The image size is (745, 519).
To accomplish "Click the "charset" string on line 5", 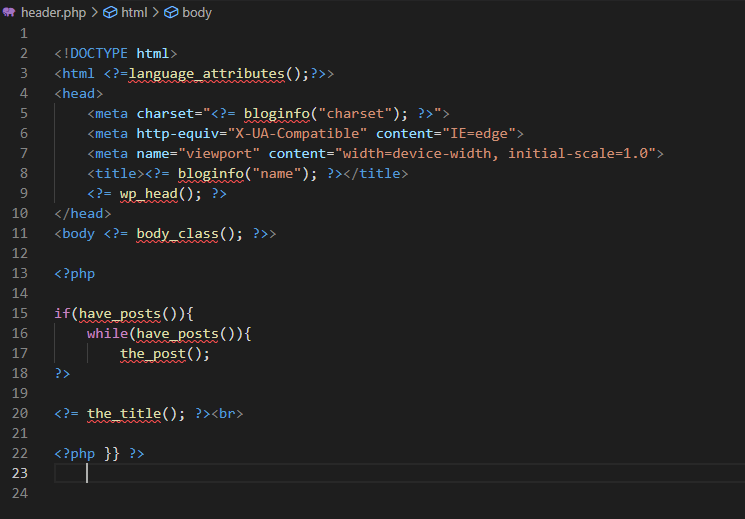I will pyautogui.click(x=355, y=114).
